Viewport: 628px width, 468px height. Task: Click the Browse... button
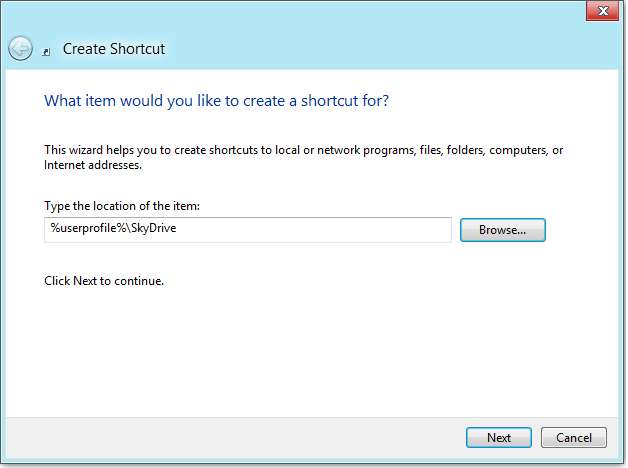[x=502, y=230]
